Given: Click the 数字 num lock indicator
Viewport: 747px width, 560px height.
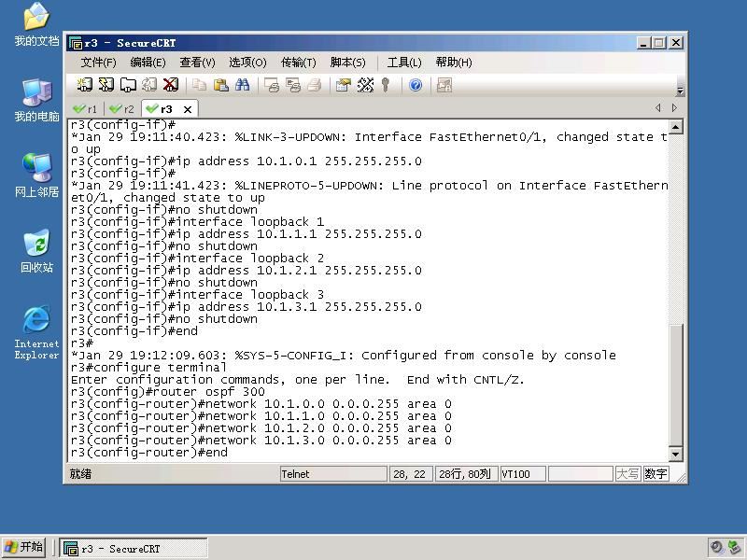Looking at the screenshot, I should point(655,474).
